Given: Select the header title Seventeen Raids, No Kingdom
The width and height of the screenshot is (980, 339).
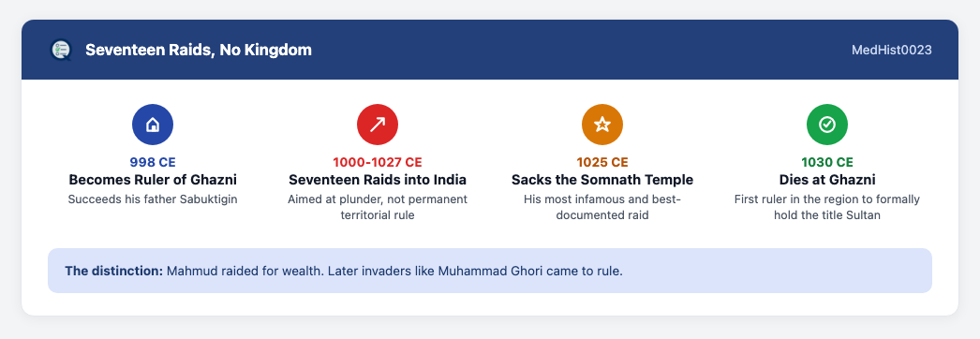Looking at the screenshot, I should [x=198, y=50].
